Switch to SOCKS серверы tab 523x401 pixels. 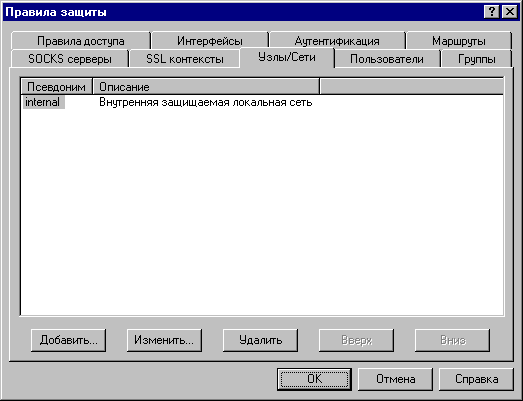(70, 59)
